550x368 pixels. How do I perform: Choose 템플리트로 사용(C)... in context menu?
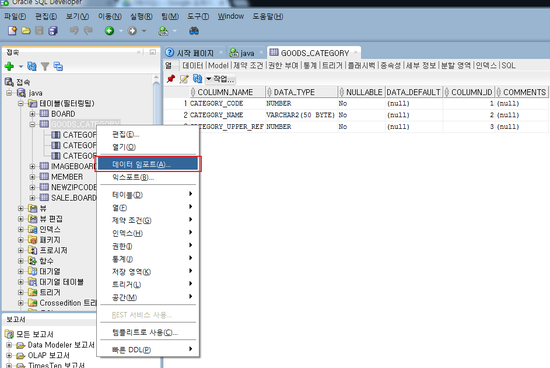(x=148, y=332)
